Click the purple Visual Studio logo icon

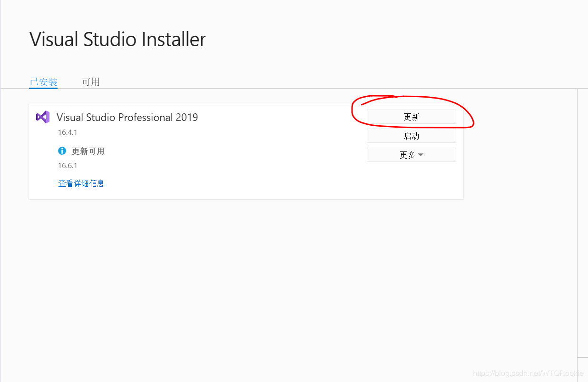point(43,117)
